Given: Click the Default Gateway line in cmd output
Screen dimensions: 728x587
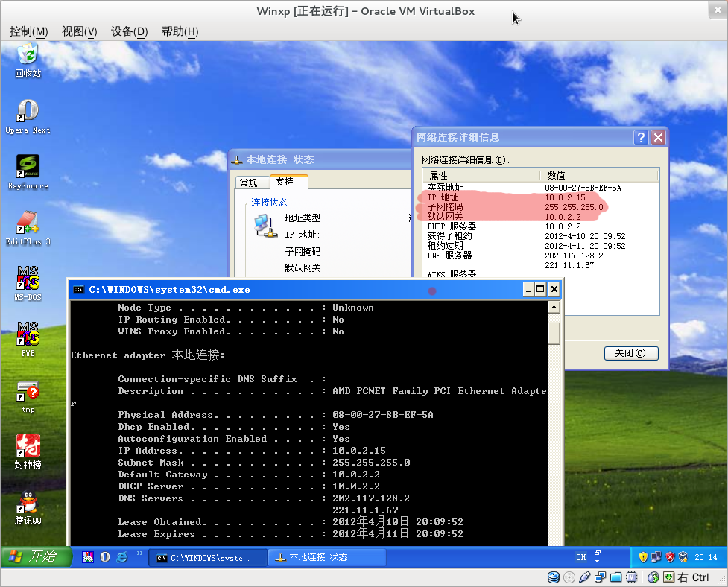Looking at the screenshot, I should pos(249,475).
